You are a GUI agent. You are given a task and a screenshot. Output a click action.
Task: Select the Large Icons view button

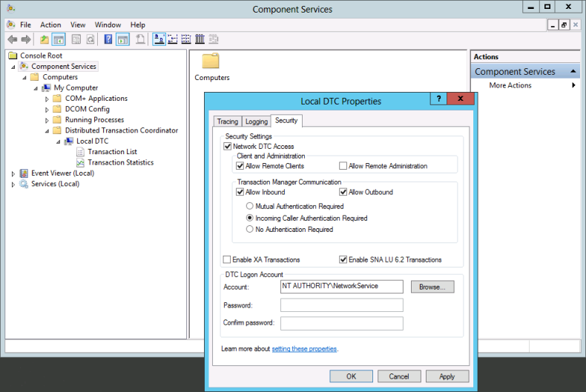click(x=159, y=39)
